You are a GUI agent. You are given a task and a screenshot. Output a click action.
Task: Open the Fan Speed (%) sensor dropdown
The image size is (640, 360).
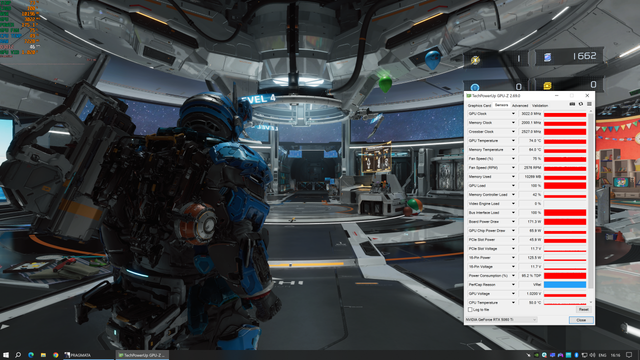click(513, 158)
